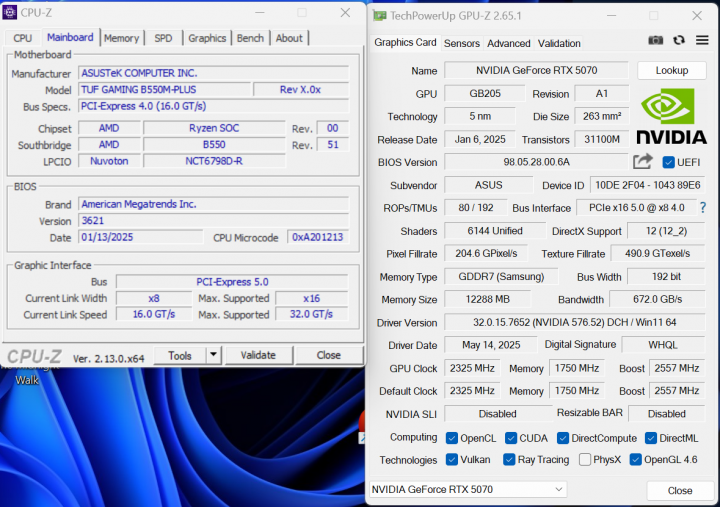Click GPU field GB205
The width and height of the screenshot is (720, 507).
tap(485, 93)
